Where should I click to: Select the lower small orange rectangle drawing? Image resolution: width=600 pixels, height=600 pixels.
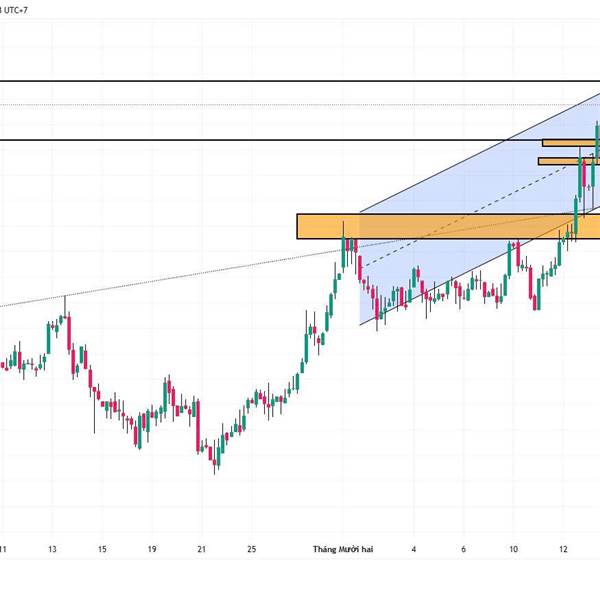pos(569,161)
